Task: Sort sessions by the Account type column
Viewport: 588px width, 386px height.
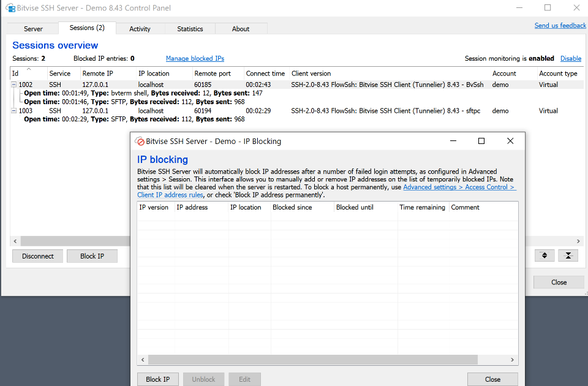Action: click(x=560, y=74)
